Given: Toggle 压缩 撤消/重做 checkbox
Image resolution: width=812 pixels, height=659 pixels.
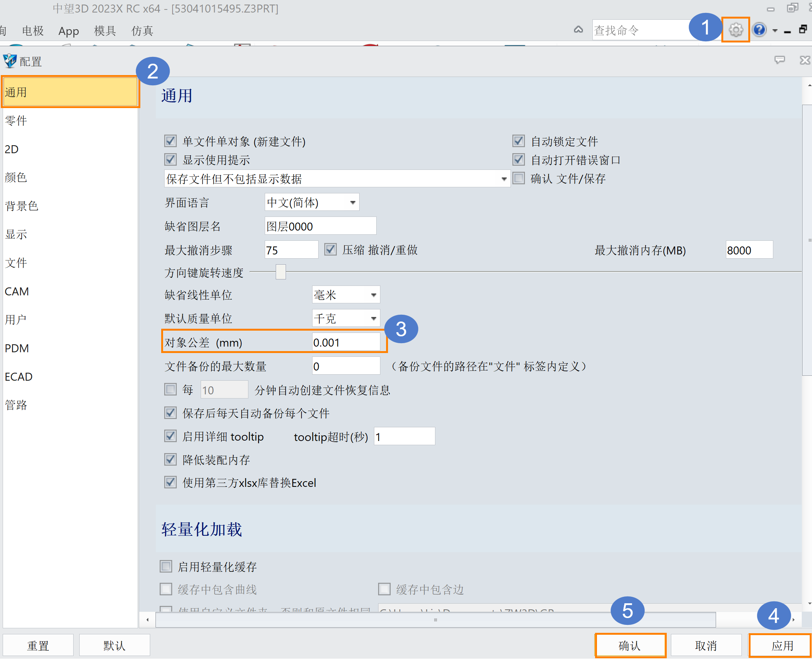Looking at the screenshot, I should (x=330, y=249).
